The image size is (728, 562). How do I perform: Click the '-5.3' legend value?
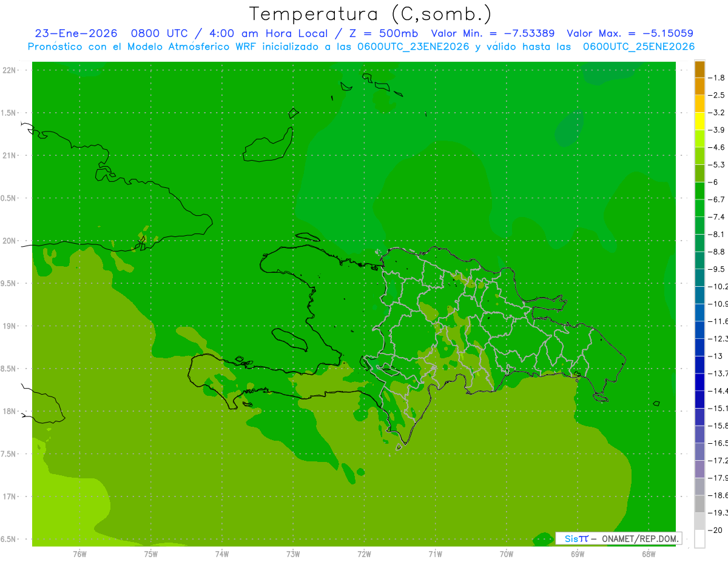(717, 165)
